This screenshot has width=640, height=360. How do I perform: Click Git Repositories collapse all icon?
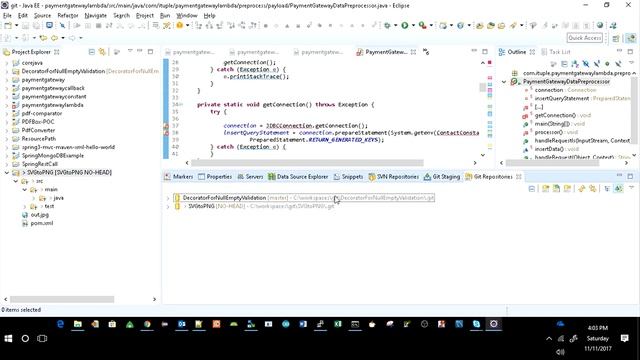coord(531,189)
